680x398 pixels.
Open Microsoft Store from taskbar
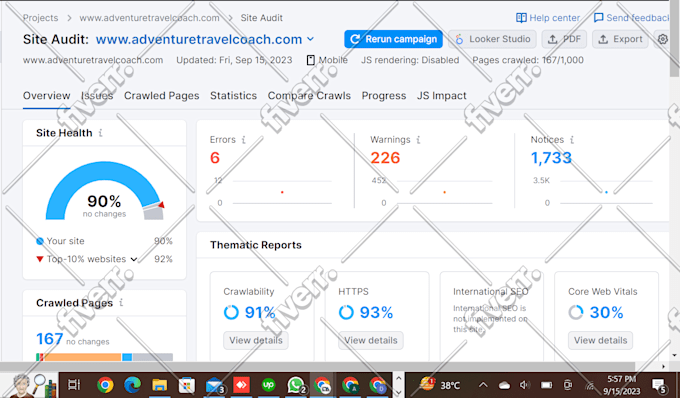click(187, 385)
